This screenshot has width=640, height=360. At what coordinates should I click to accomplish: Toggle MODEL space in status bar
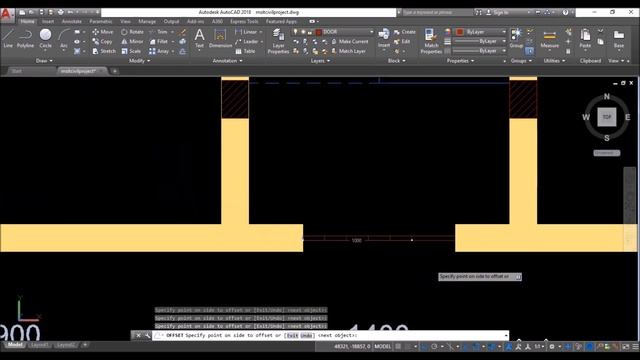pyautogui.click(x=382, y=347)
